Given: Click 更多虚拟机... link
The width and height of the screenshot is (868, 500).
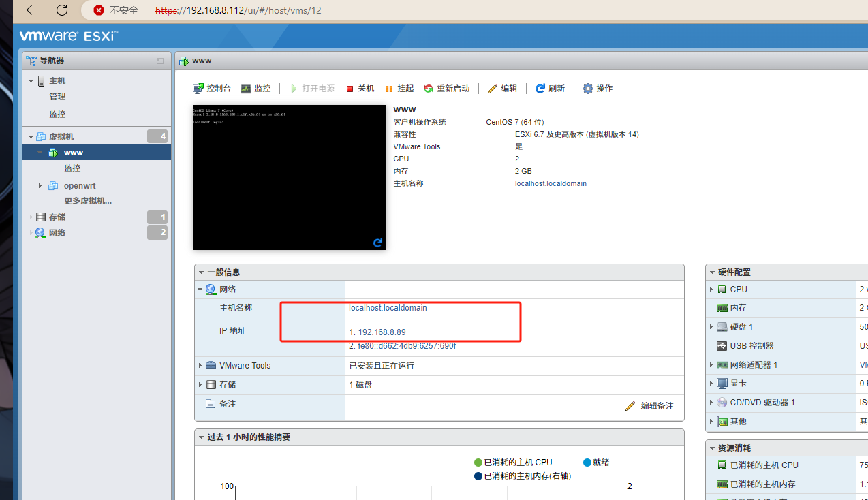Looking at the screenshot, I should tap(88, 201).
